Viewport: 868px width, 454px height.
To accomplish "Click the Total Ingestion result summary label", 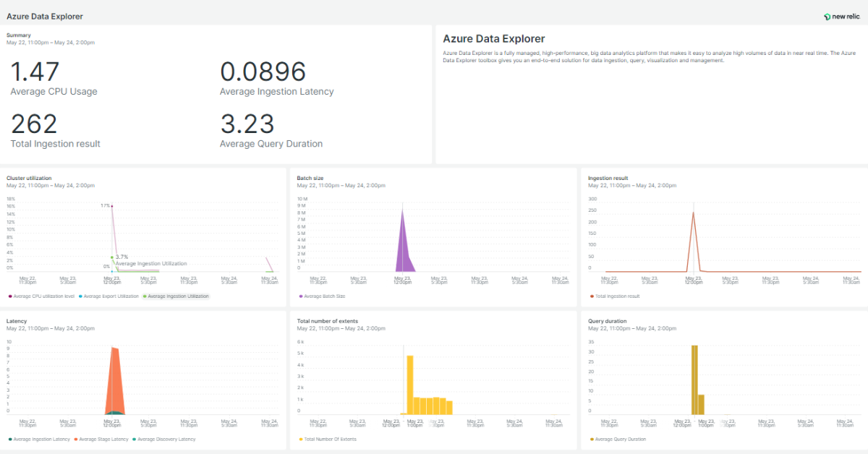I will point(55,144).
